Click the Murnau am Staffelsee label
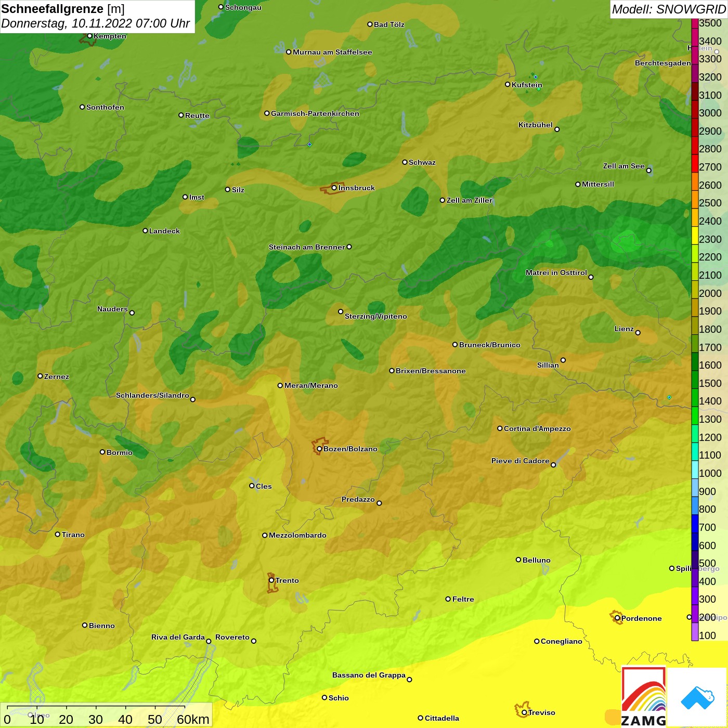This screenshot has width=728, height=728. click(332, 52)
